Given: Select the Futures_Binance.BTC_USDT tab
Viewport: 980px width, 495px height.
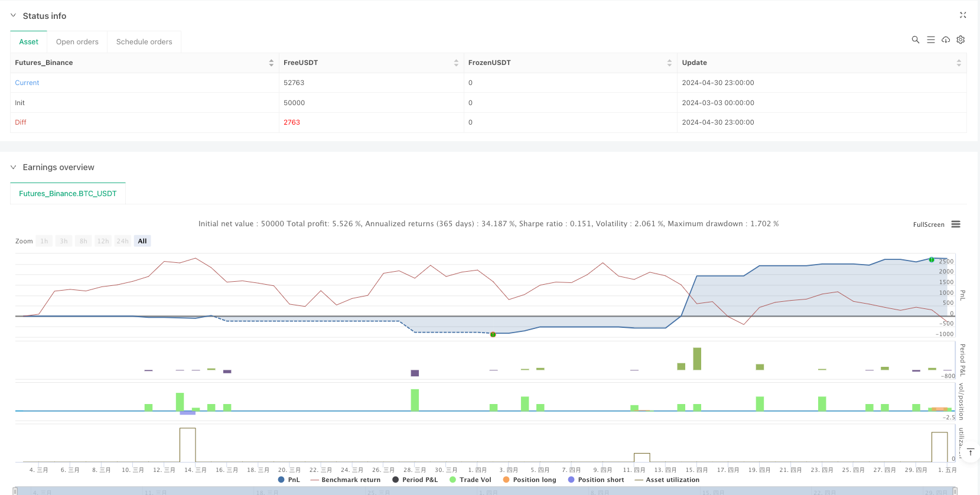Looking at the screenshot, I should click(x=68, y=194).
